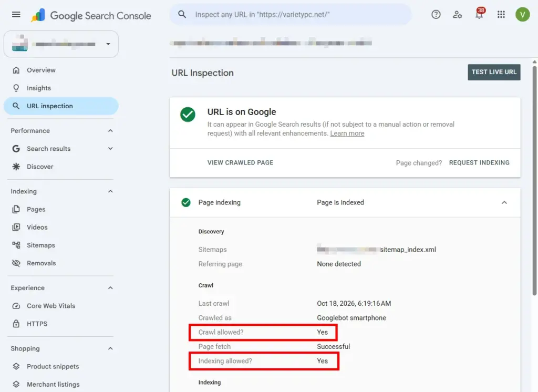The height and width of the screenshot is (392, 538).
Task: Expand the Search results submenu chevron
Action: click(110, 149)
